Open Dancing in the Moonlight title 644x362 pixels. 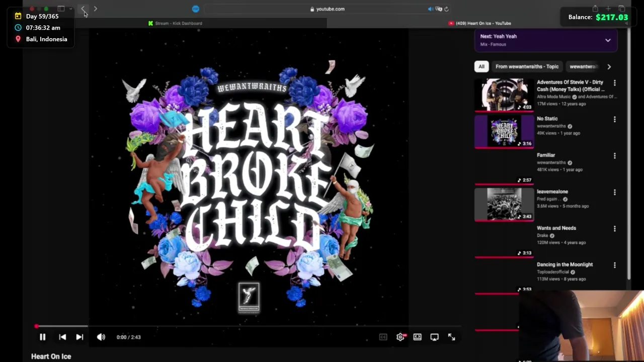pos(565,264)
